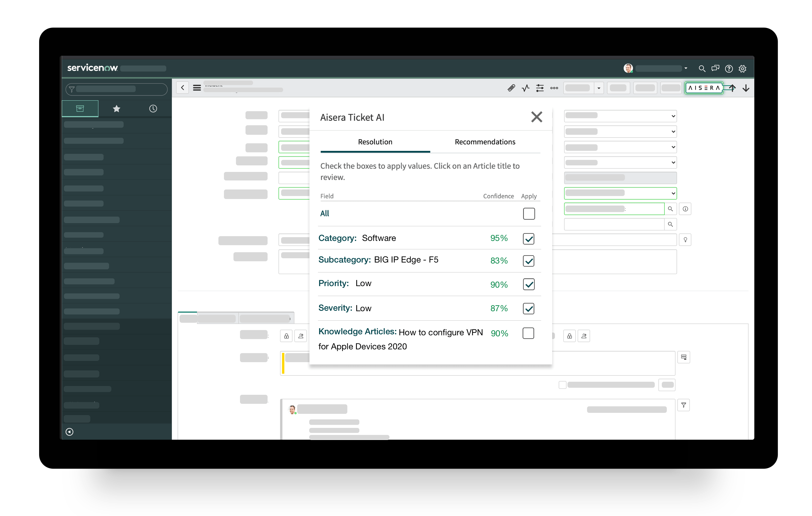Click the ServiceNow settings gear icon

point(742,69)
